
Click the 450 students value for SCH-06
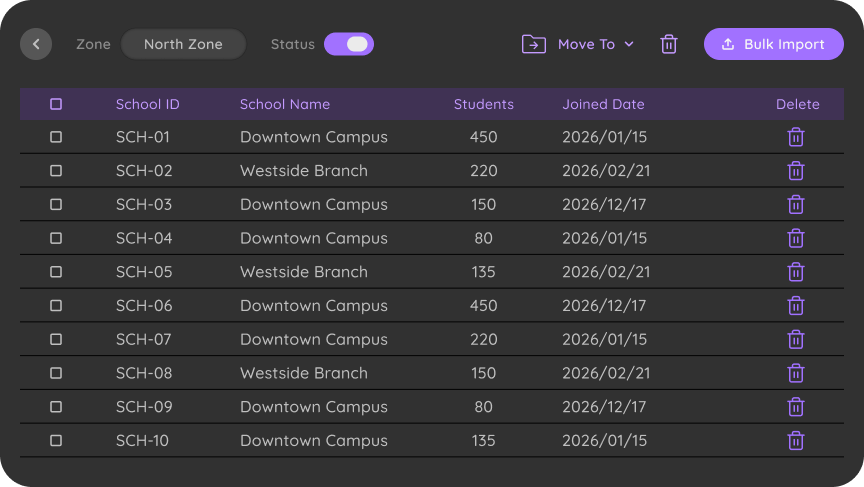(483, 305)
